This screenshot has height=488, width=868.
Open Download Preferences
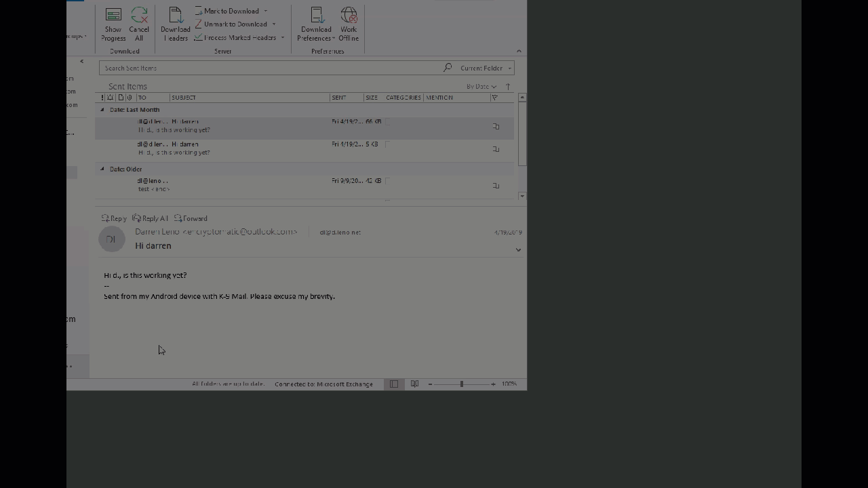tap(316, 24)
